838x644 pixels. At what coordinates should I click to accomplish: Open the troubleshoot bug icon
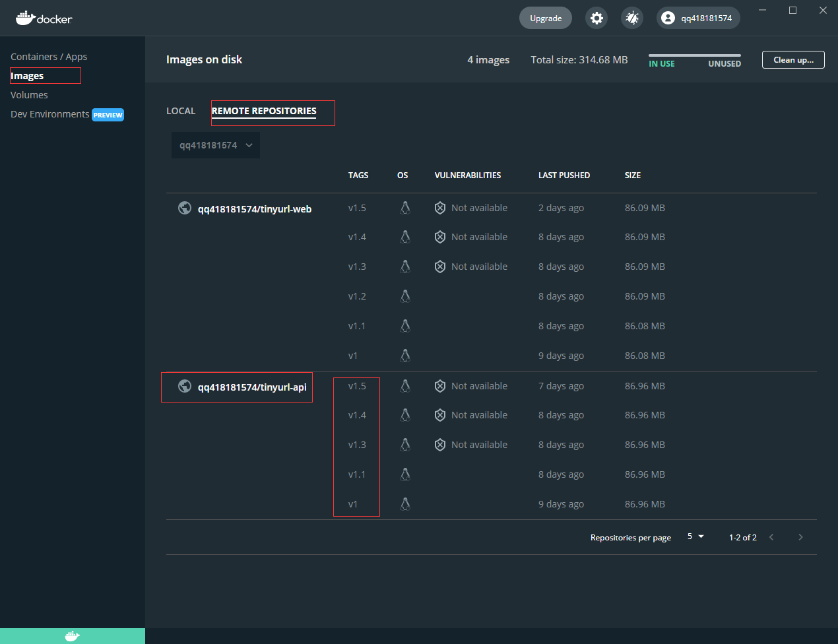[x=632, y=18]
